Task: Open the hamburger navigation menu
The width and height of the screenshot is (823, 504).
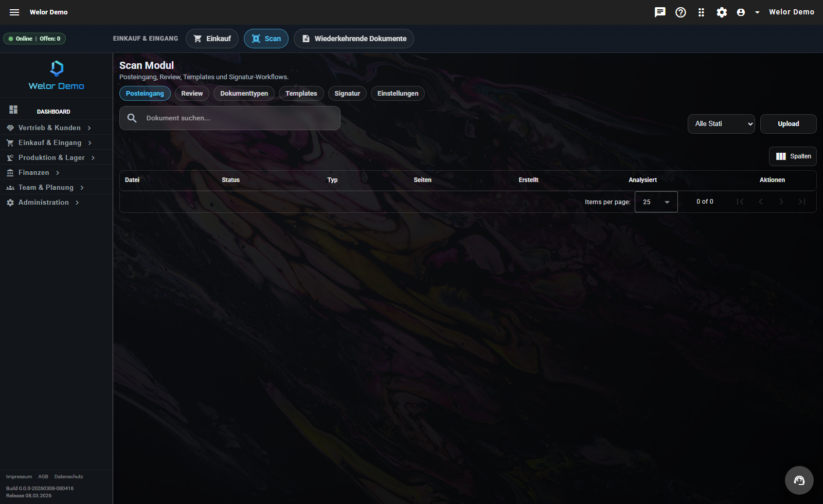Action: click(14, 12)
